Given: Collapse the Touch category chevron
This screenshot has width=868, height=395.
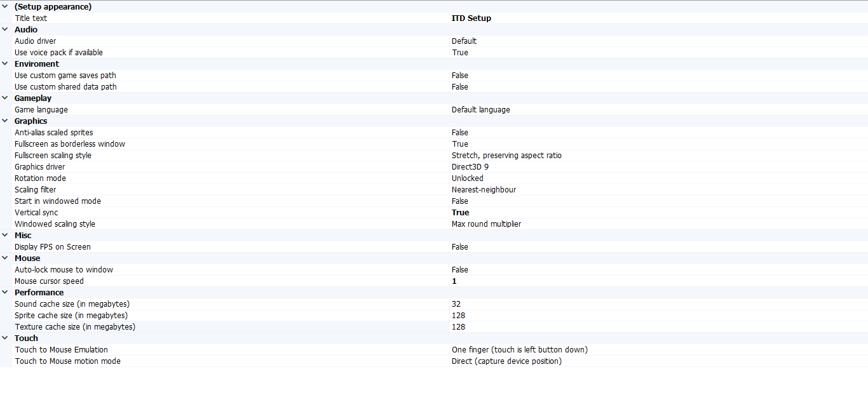Looking at the screenshot, I should pos(5,338).
